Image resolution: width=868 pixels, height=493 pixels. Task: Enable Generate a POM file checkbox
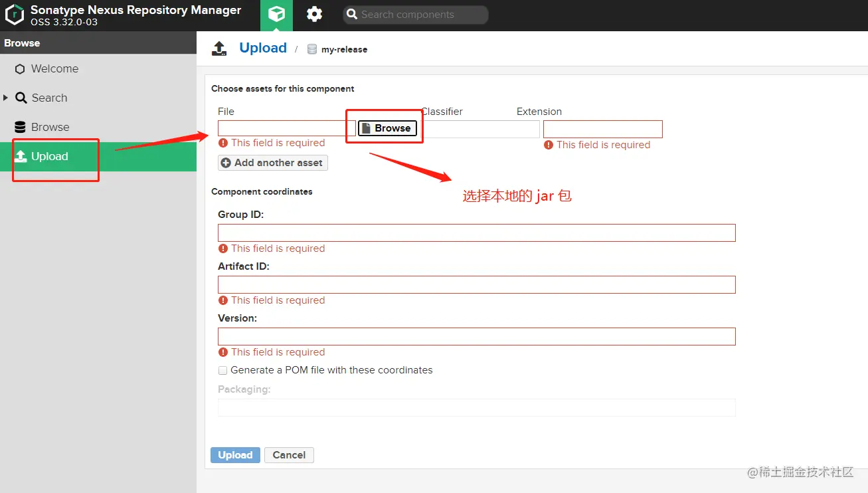pyautogui.click(x=223, y=370)
